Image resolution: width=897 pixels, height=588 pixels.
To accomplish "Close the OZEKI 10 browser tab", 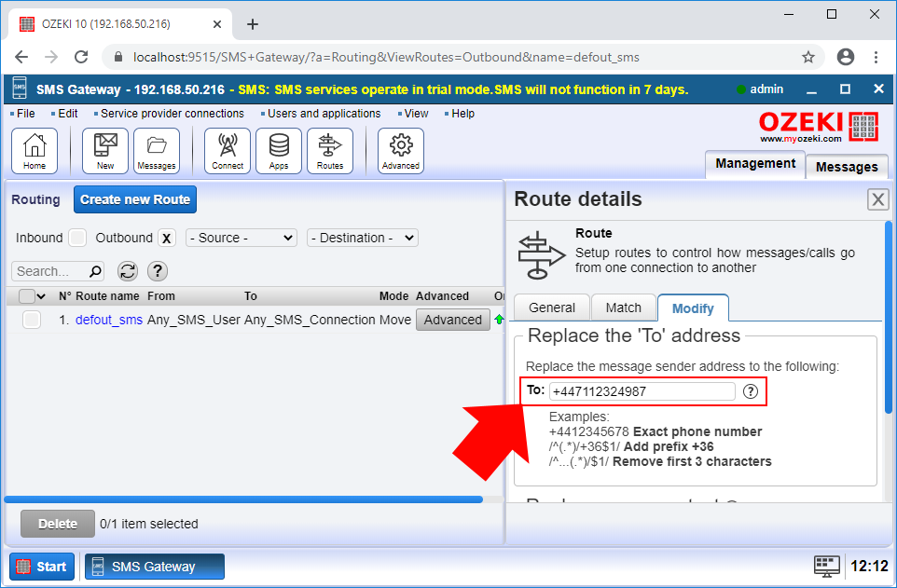I will coord(217,24).
